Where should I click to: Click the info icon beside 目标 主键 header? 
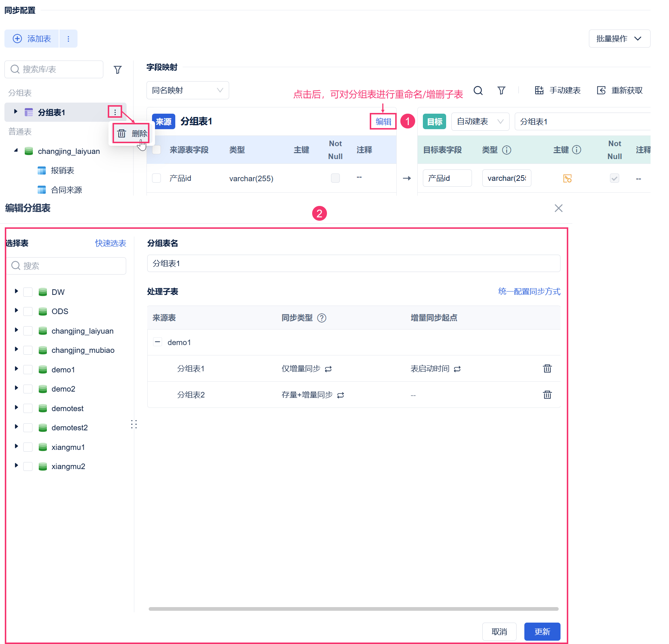576,150
